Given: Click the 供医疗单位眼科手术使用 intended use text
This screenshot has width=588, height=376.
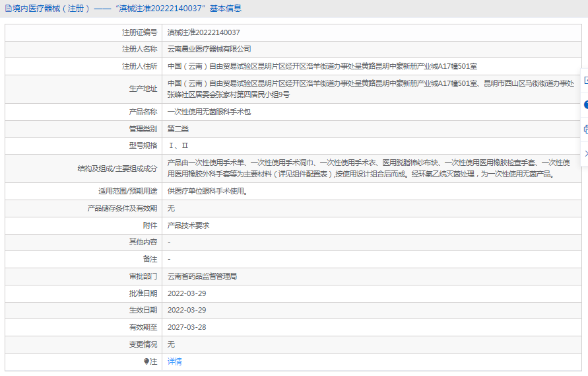Looking at the screenshot, I should point(208,191).
